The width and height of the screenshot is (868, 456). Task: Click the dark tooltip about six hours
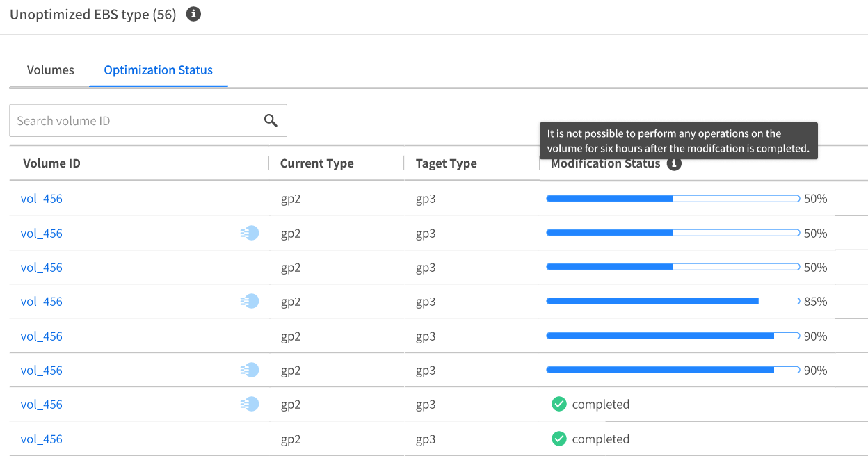(x=678, y=140)
